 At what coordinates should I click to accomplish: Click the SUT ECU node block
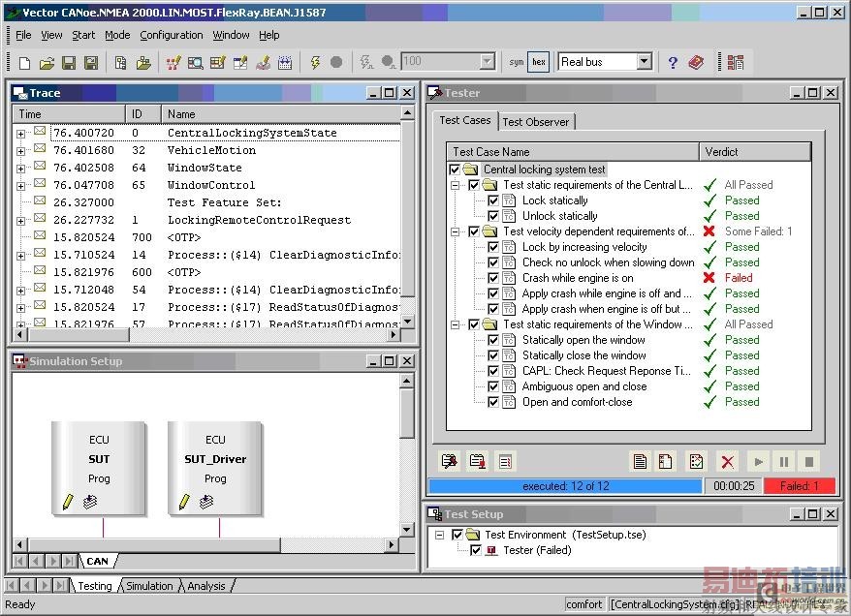[x=99, y=468]
